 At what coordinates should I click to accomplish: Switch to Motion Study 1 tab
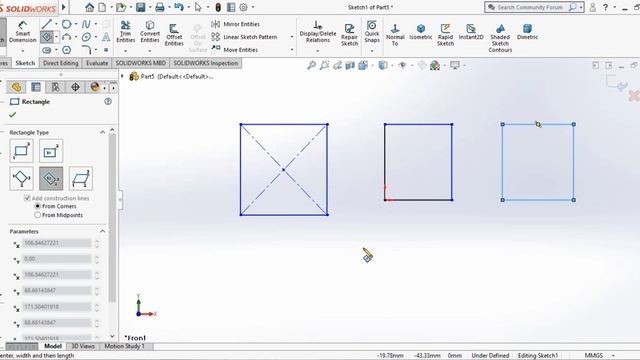[x=124, y=346]
